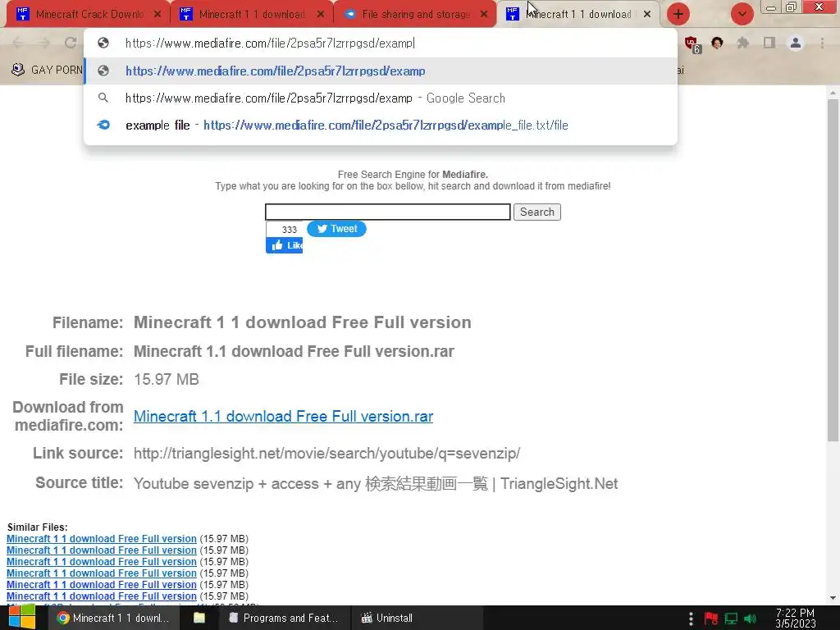840x630 pixels.
Task: Click the back navigation arrow
Action: click(17, 43)
